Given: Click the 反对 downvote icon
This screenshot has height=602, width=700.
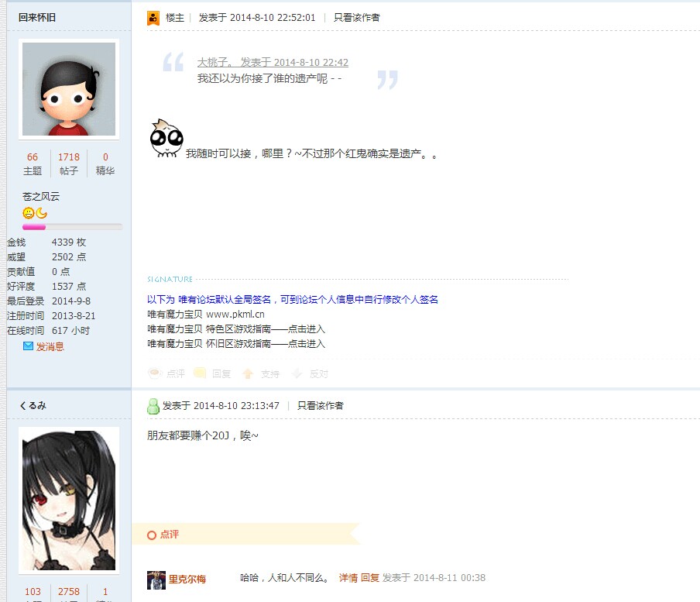Looking at the screenshot, I should 297,373.
